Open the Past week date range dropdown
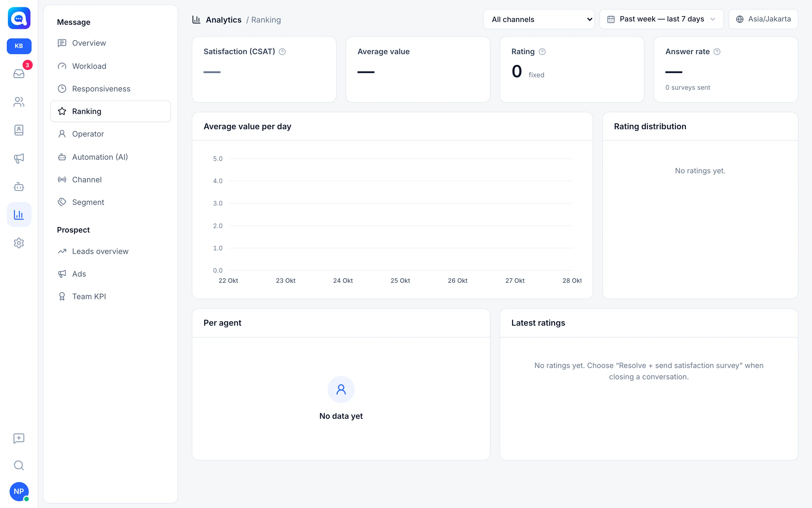Screen dimensions: 812x508 pyautogui.click(x=661, y=19)
